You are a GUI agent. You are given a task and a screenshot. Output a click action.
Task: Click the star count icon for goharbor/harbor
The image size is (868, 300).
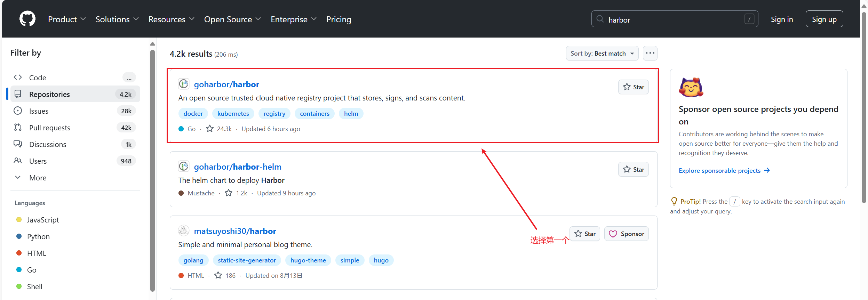pyautogui.click(x=210, y=129)
